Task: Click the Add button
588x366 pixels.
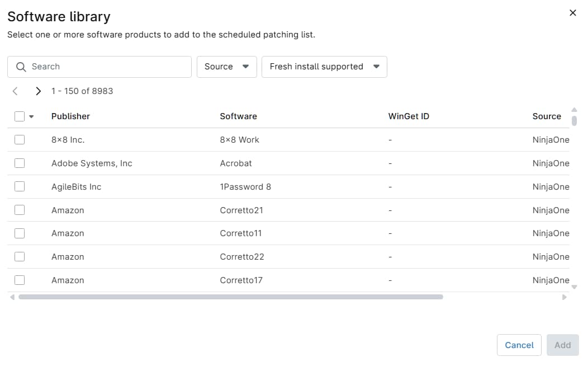Action: point(562,345)
